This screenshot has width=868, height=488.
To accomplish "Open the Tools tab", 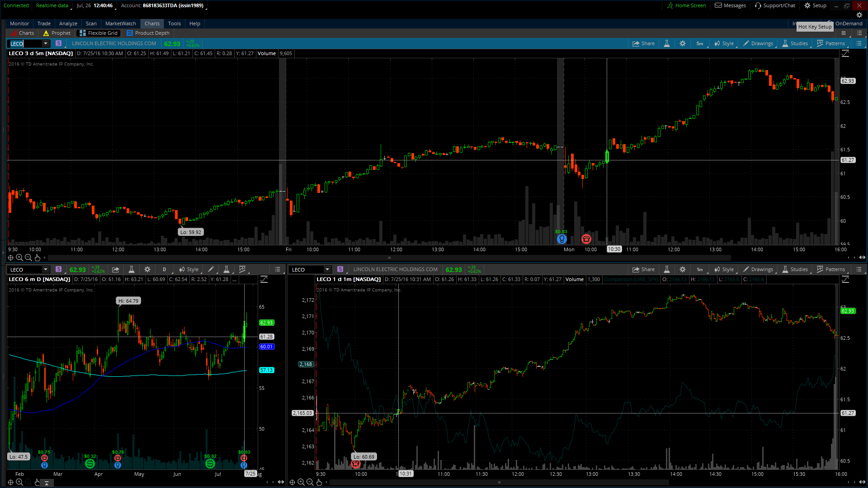I will click(174, 23).
